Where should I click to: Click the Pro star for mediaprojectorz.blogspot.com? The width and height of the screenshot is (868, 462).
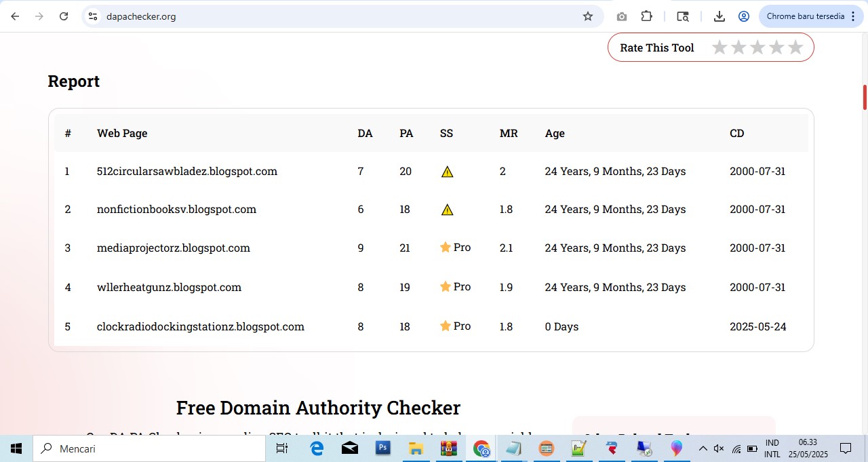[x=446, y=248]
